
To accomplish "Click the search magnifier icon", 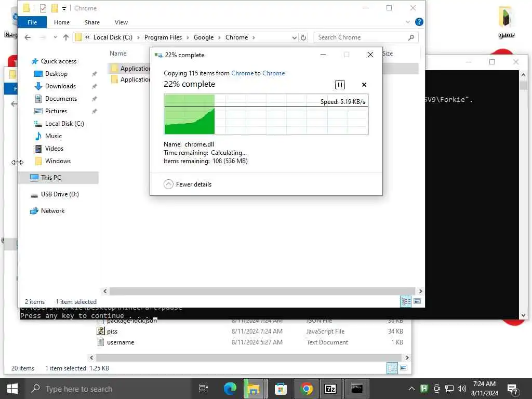I will click(411, 37).
